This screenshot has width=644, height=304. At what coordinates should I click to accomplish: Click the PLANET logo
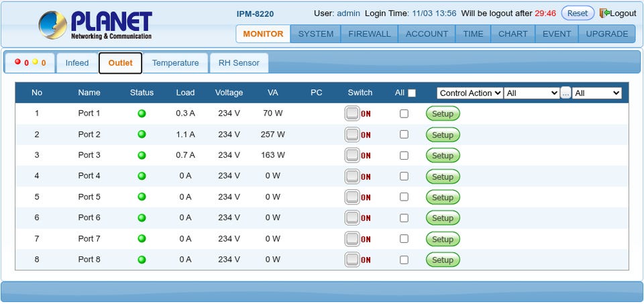[95, 25]
